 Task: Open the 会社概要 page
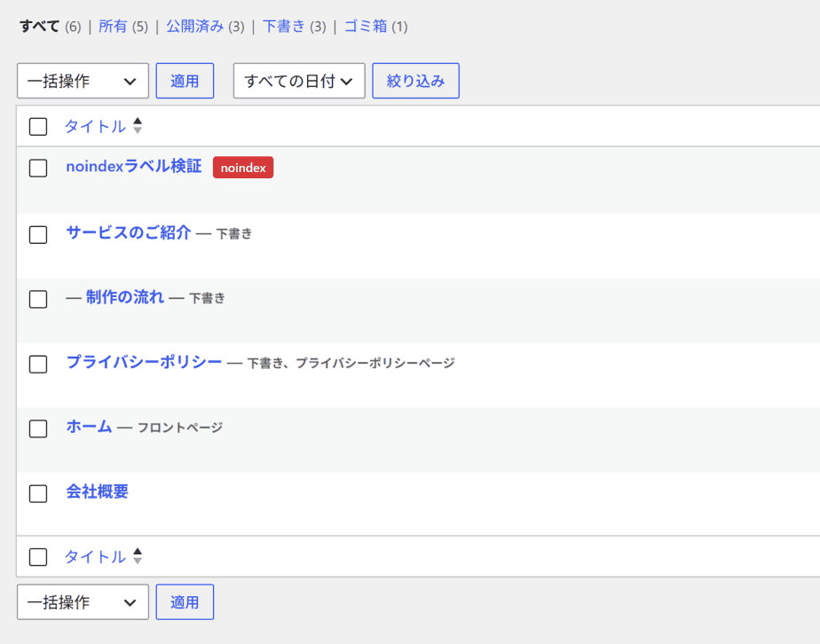point(98,491)
